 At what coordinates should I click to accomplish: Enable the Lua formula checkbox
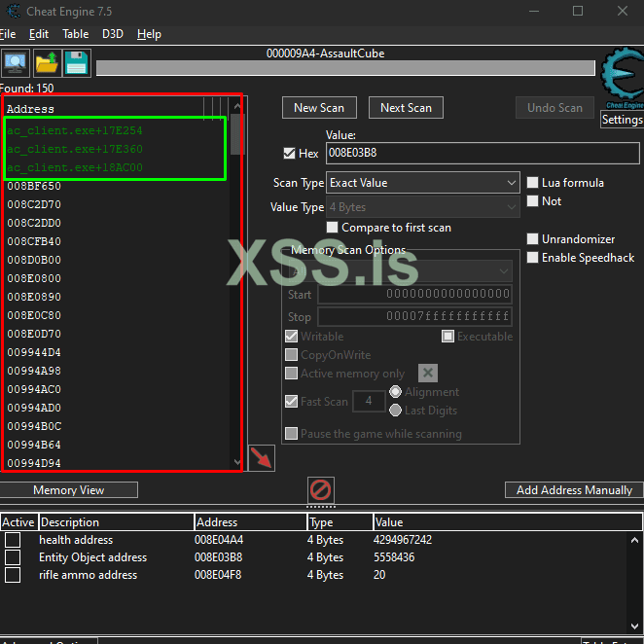pyautogui.click(x=532, y=182)
